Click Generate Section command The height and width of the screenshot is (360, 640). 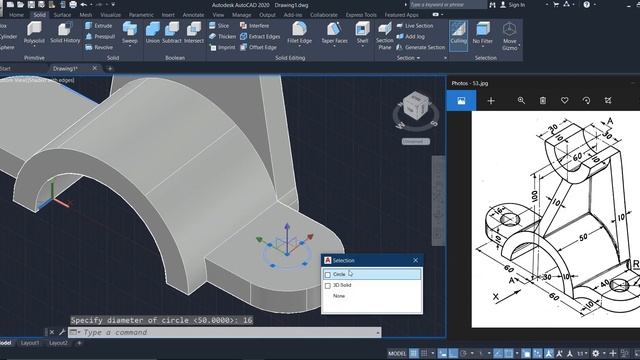(420, 47)
